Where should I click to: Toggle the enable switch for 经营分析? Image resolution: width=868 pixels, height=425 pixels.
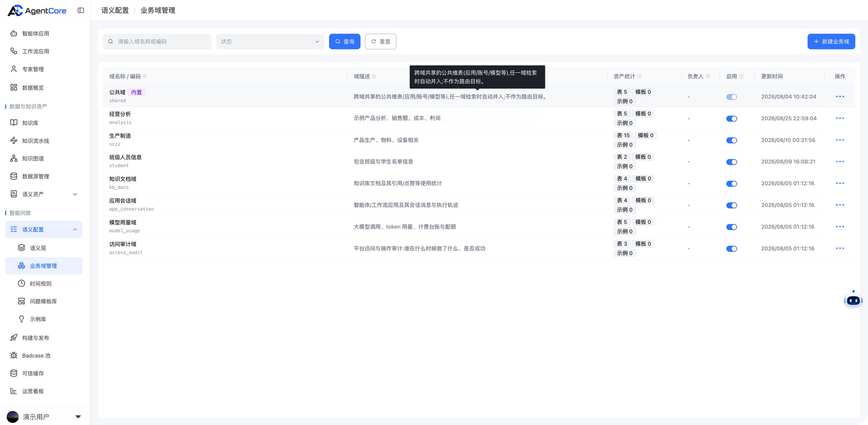(x=731, y=119)
